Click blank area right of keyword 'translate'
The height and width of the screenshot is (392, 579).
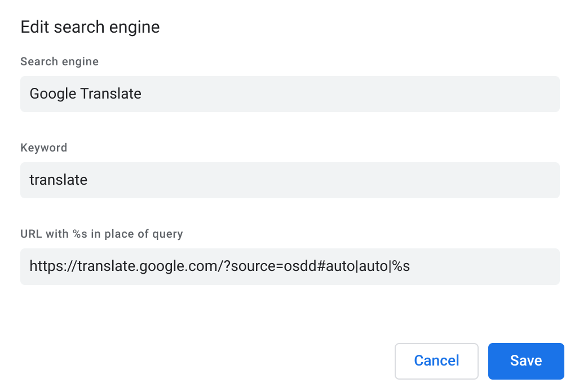pos(321,180)
